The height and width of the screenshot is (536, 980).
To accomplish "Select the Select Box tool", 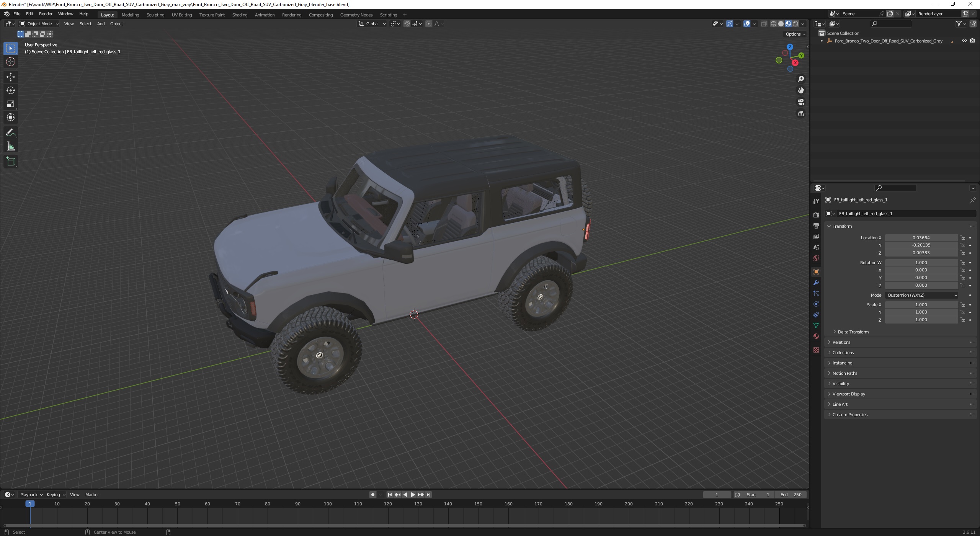I will [x=11, y=48].
